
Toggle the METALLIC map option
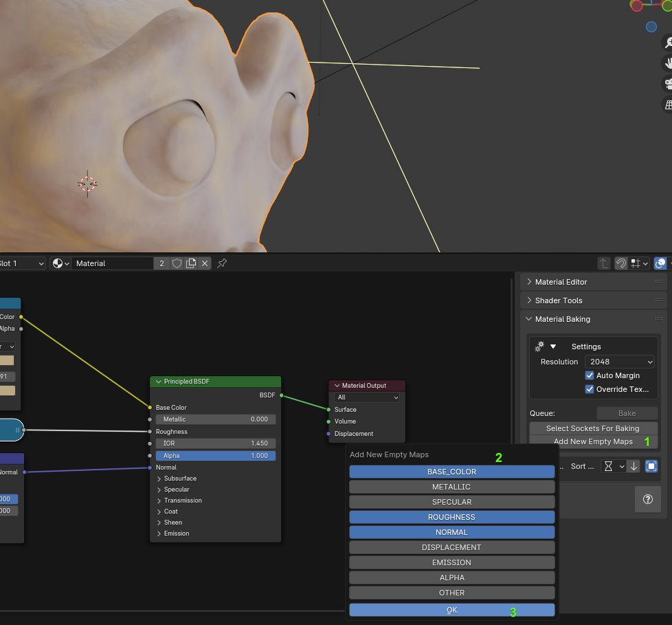pos(451,487)
